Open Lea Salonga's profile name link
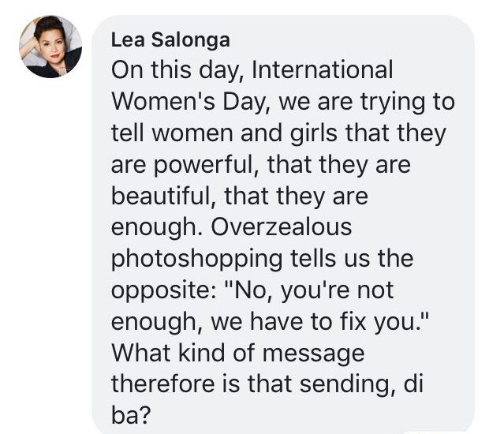Viewport: 504px width, 434px height. (170, 40)
